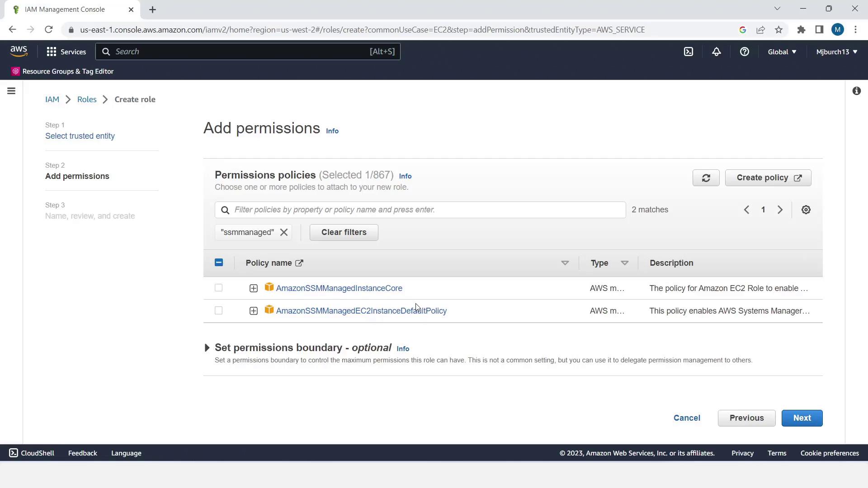Open the info panel icon at right

[x=856, y=91]
